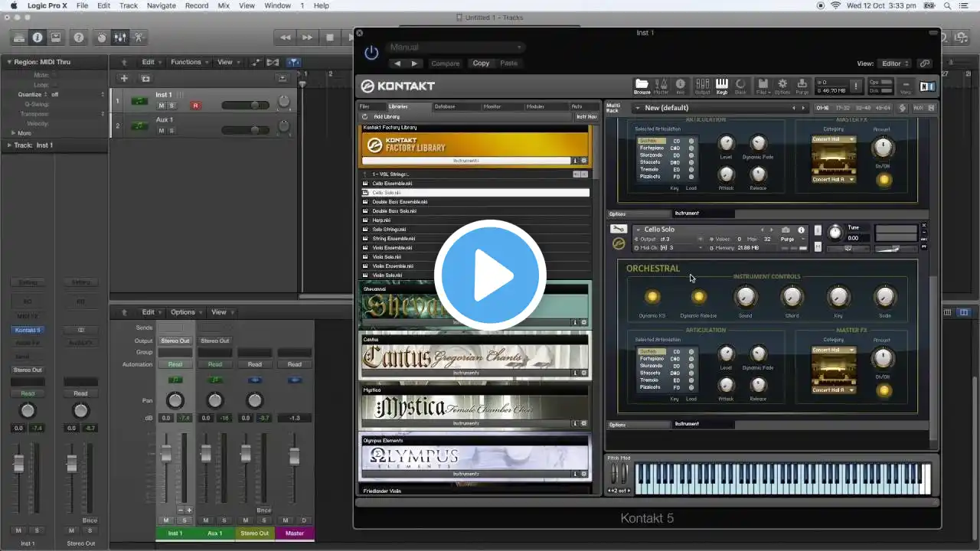The image size is (980, 551).
Task: Mute the Aux 1 track
Action: click(162, 131)
